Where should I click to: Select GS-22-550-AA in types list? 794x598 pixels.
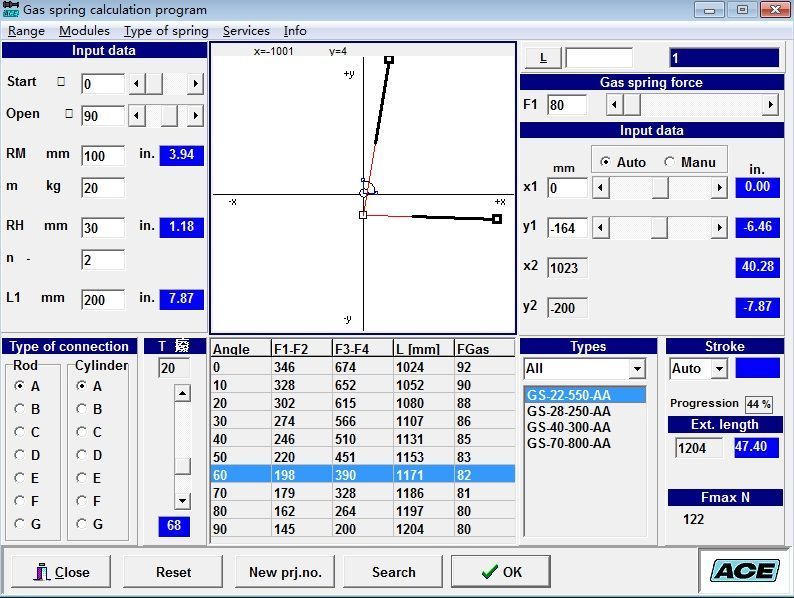click(x=585, y=395)
